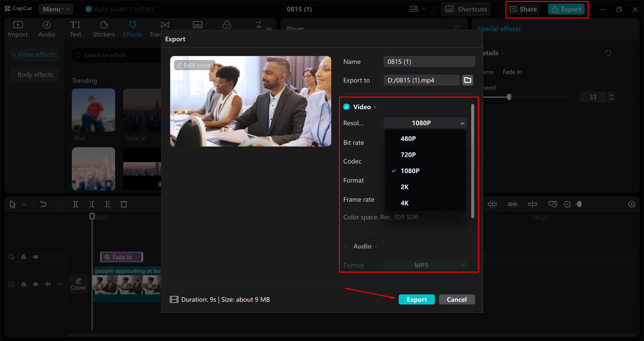Viewport: 644px width, 341px height.
Task: Choose the 480P resolution option
Action: pyautogui.click(x=425, y=138)
